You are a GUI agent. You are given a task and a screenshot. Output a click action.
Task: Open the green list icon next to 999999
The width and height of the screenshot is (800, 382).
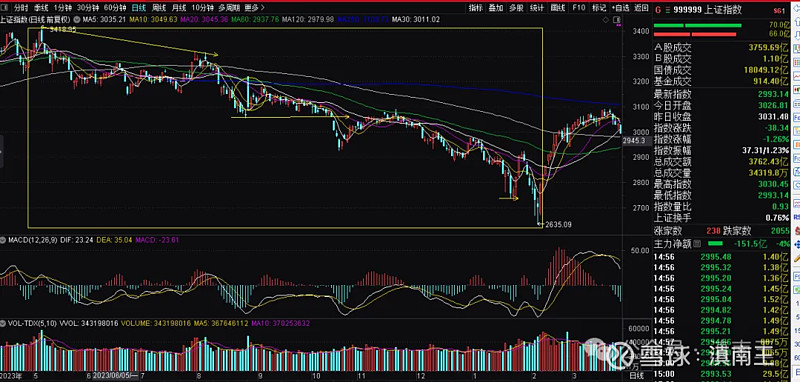pyautogui.click(x=667, y=10)
